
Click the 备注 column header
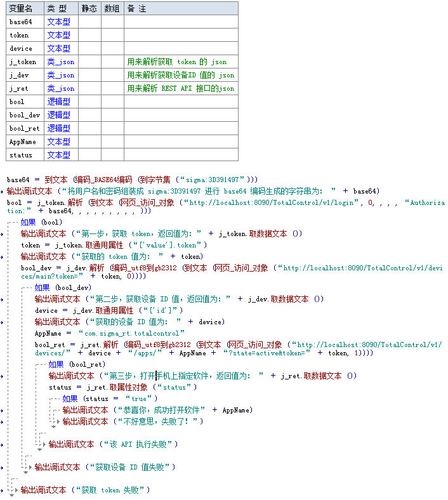[x=181, y=9]
